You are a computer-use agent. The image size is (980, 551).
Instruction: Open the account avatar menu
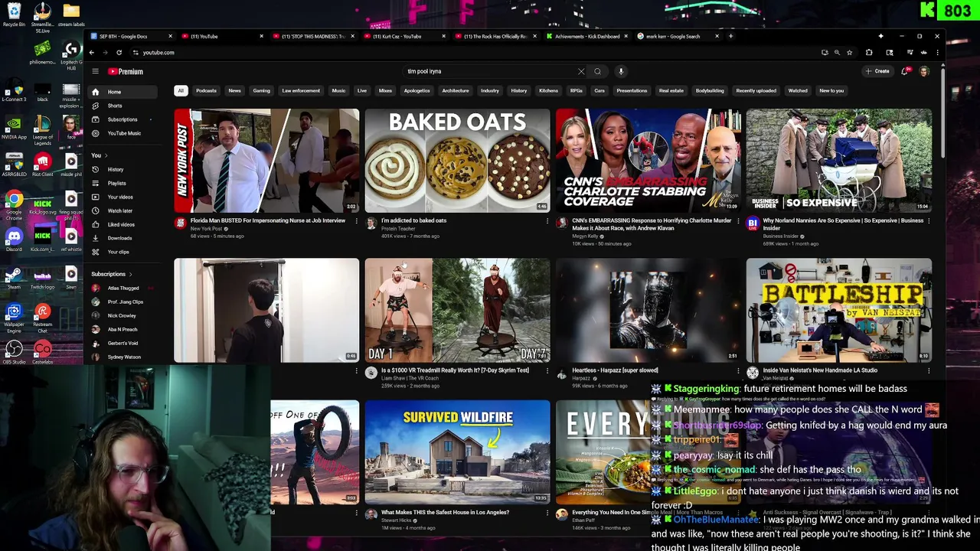click(924, 71)
